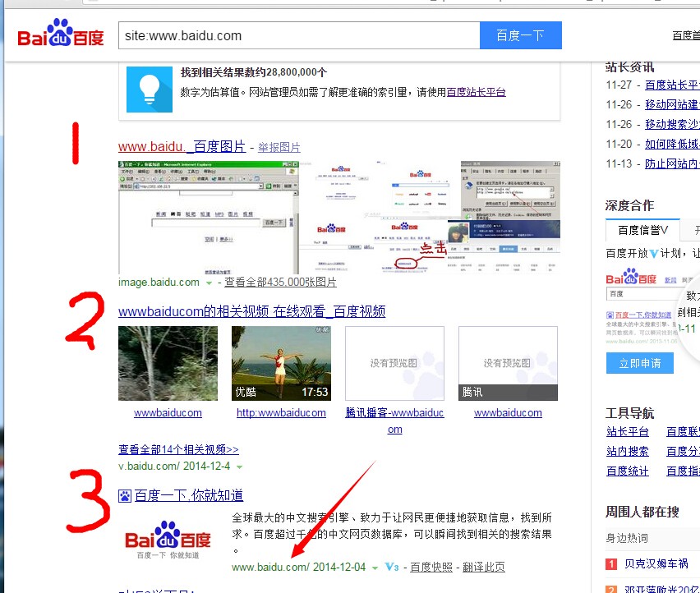Open the 站内搜索 tool link
The image size is (700, 593).
coord(628,451)
